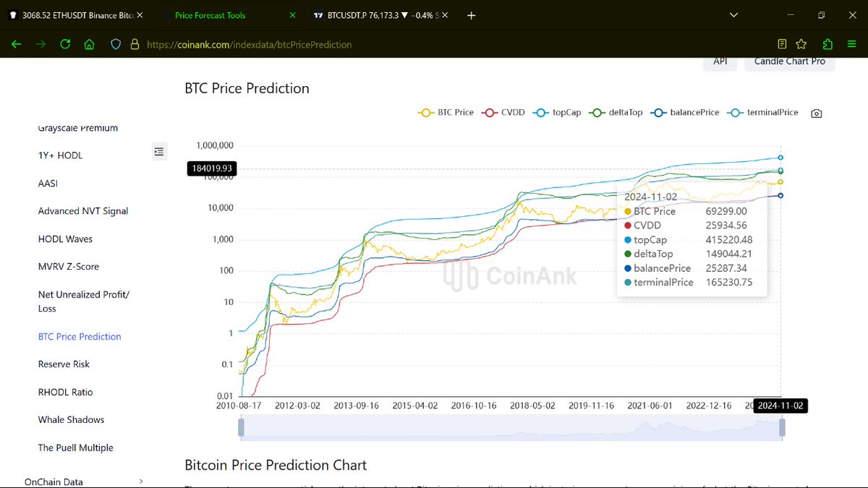
Task: Open the browser hamburger menu
Action: coord(851,44)
